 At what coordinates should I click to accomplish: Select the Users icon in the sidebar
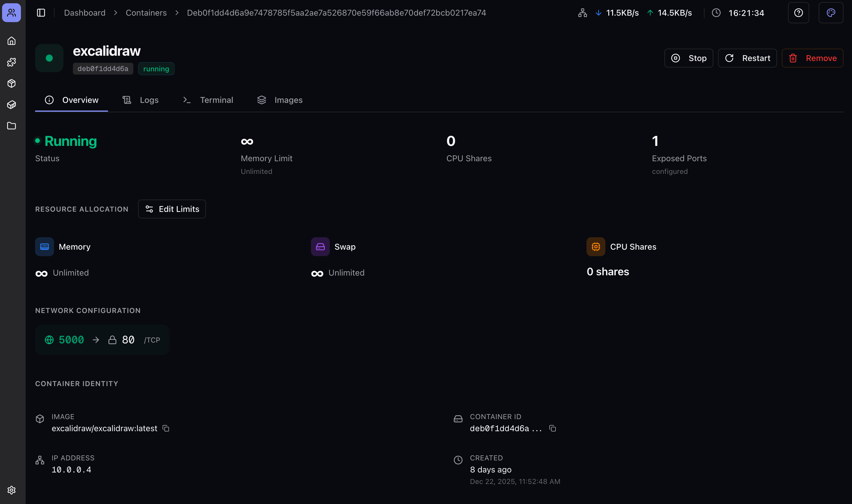(12, 13)
